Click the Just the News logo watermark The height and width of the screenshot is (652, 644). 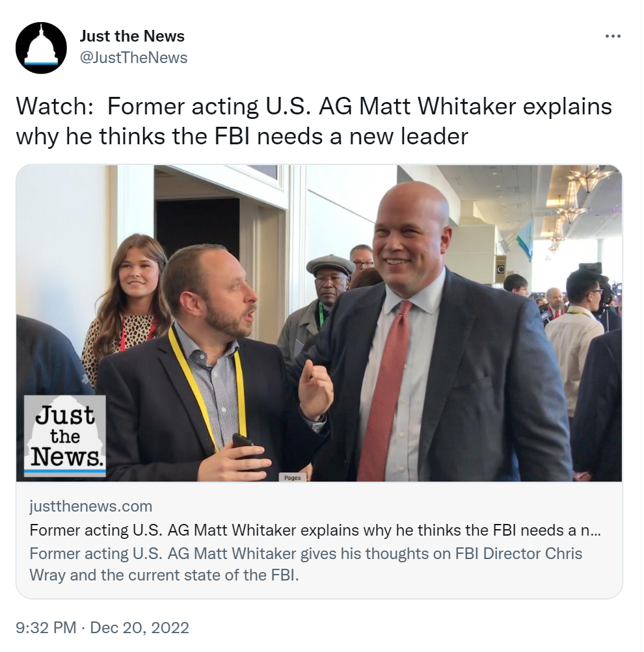tap(65, 436)
